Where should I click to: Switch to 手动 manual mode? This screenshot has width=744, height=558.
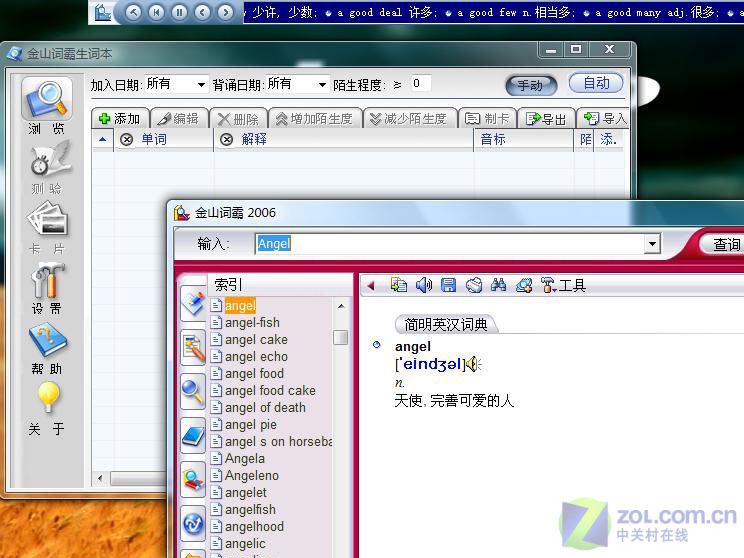(531, 85)
